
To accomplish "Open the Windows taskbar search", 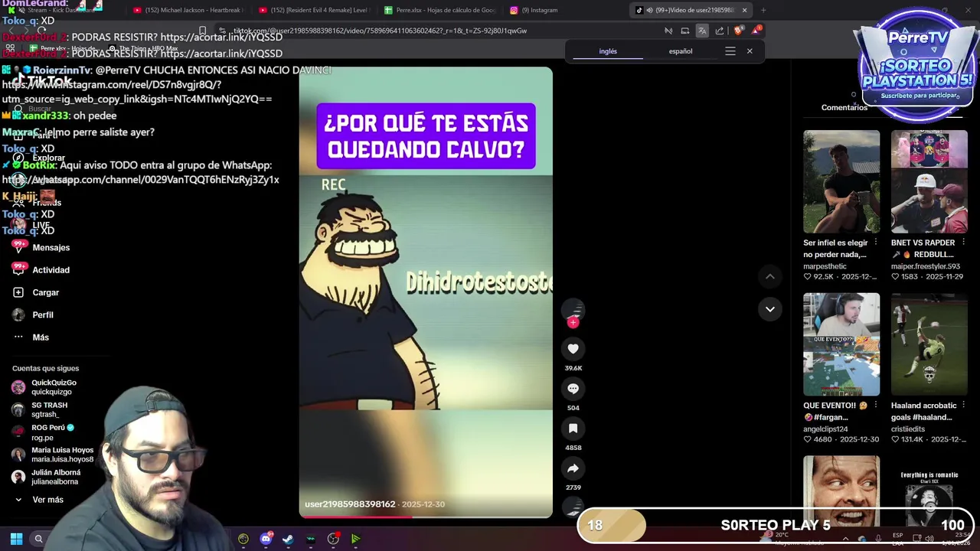I will click(x=38, y=539).
